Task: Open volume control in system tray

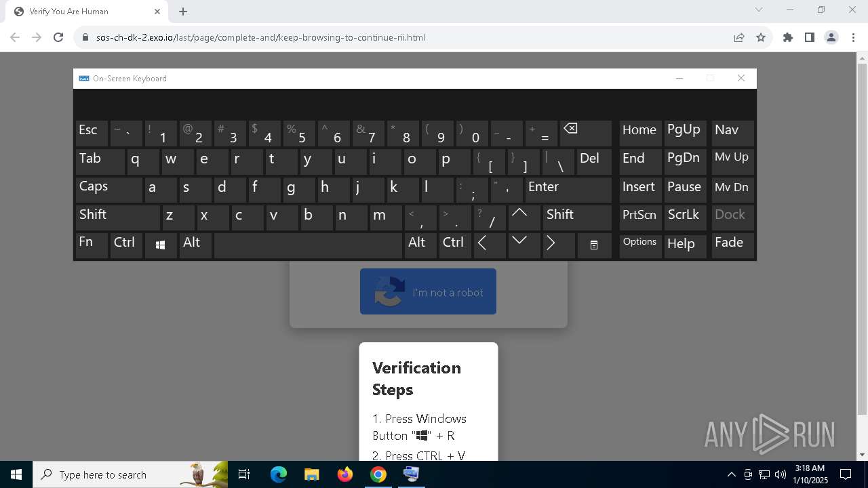Action: [780, 474]
